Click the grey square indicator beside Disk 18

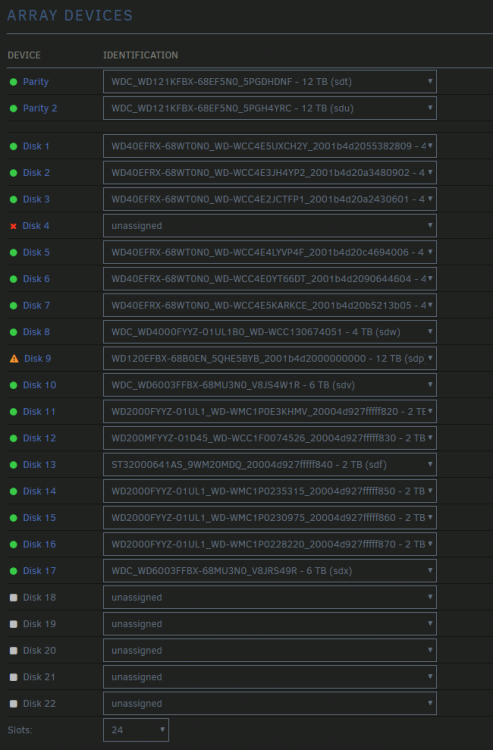[13, 597]
